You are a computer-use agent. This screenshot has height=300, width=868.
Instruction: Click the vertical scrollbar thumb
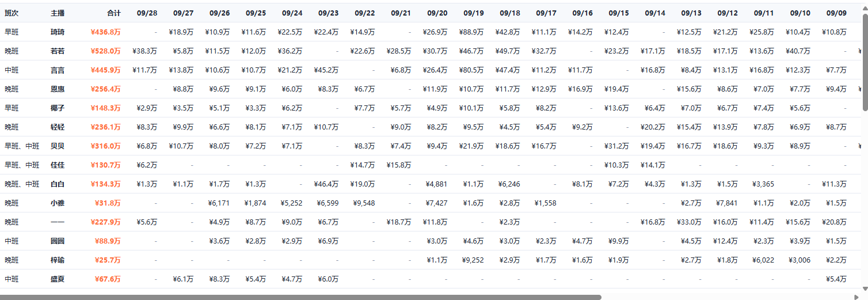865,62
